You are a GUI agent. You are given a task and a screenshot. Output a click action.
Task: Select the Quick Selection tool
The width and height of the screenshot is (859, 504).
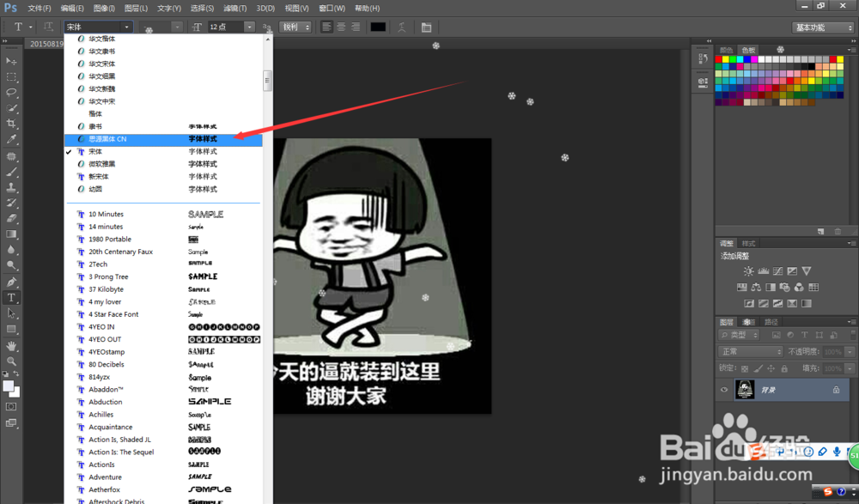click(11, 108)
